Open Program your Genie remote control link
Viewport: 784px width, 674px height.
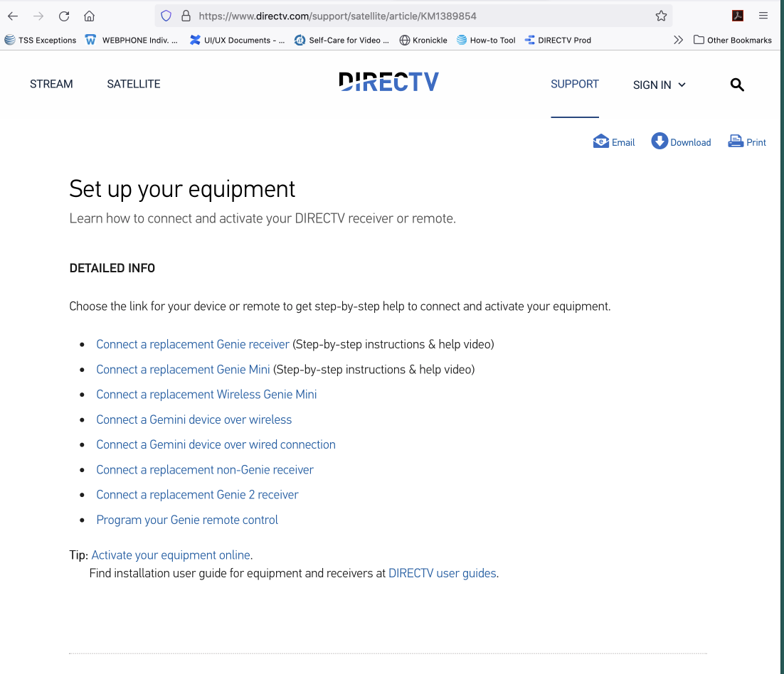187,520
